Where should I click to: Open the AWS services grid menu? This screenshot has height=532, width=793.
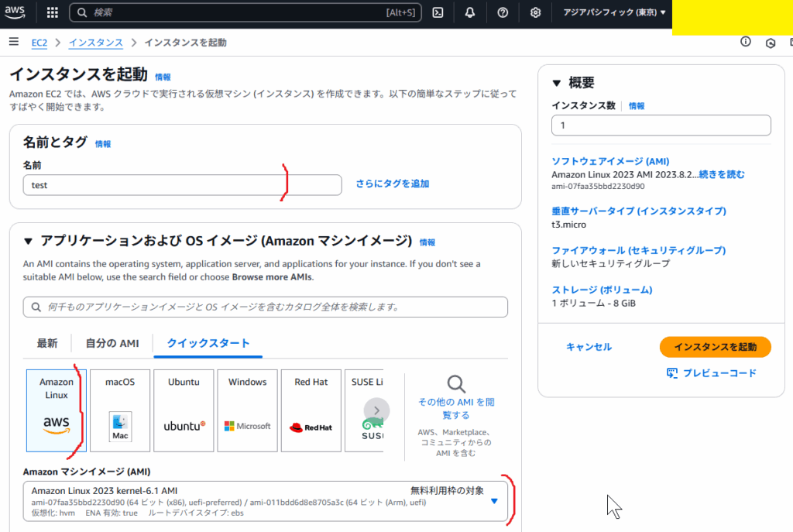53,12
